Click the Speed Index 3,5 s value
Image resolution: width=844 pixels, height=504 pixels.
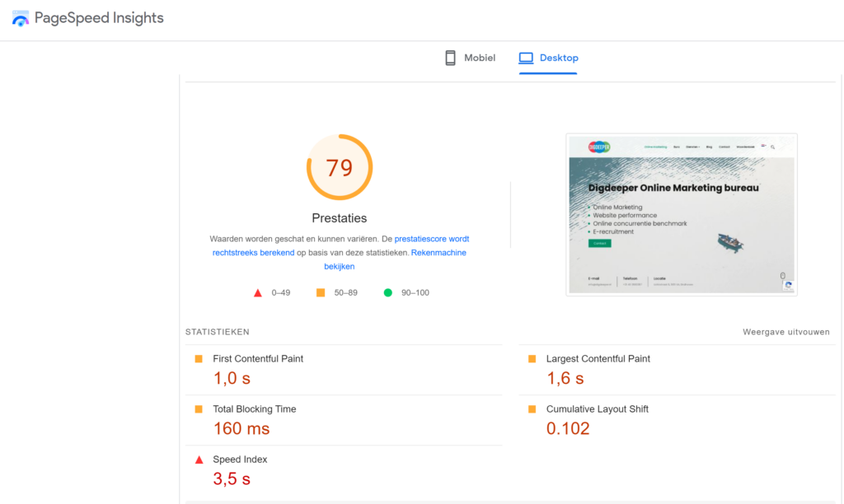[232, 478]
